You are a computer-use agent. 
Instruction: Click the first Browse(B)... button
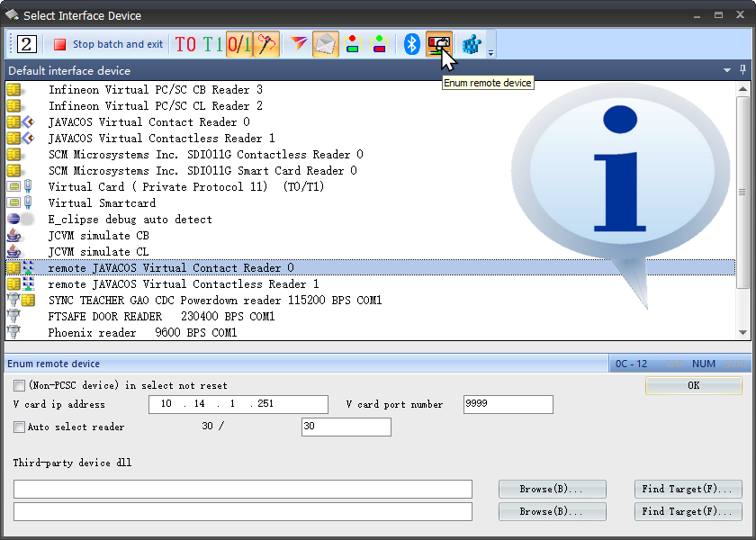tap(552, 489)
